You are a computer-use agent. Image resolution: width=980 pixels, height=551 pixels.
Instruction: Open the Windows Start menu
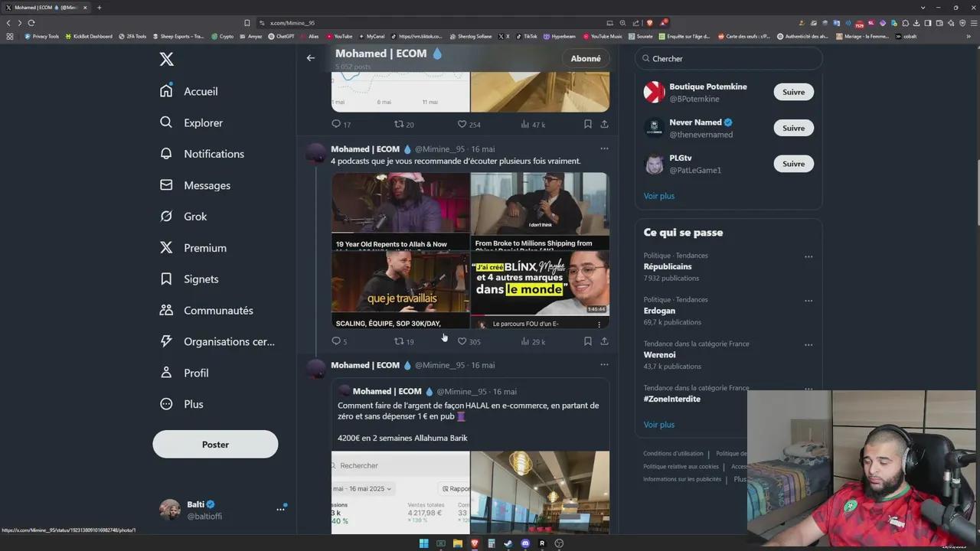pyautogui.click(x=423, y=543)
